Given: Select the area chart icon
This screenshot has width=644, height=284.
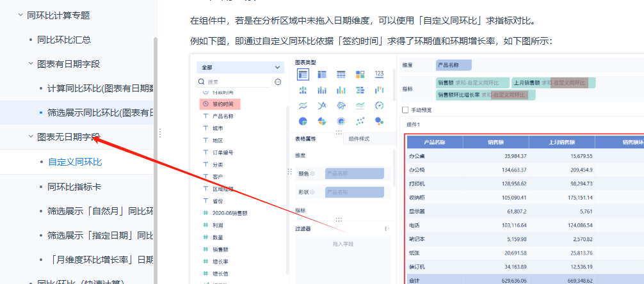Looking at the screenshot, I should (x=360, y=106).
